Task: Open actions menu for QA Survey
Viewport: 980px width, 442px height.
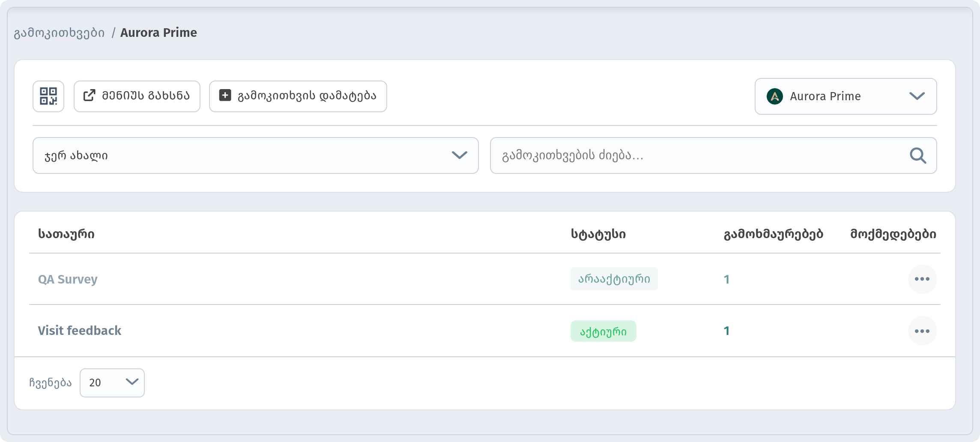Action: click(x=922, y=279)
